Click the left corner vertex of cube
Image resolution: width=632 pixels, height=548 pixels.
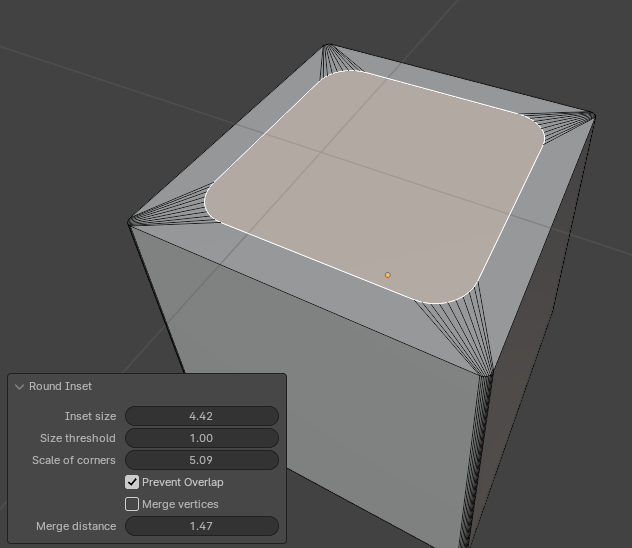(130, 222)
